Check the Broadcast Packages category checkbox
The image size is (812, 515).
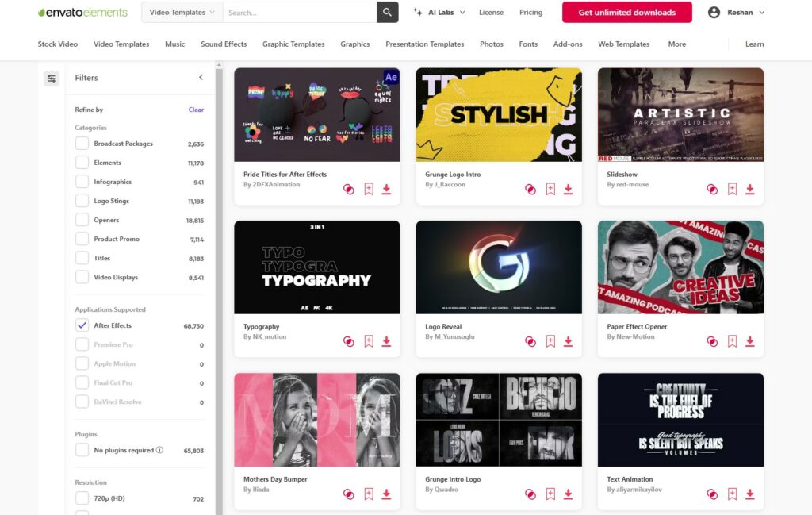pyautogui.click(x=82, y=144)
